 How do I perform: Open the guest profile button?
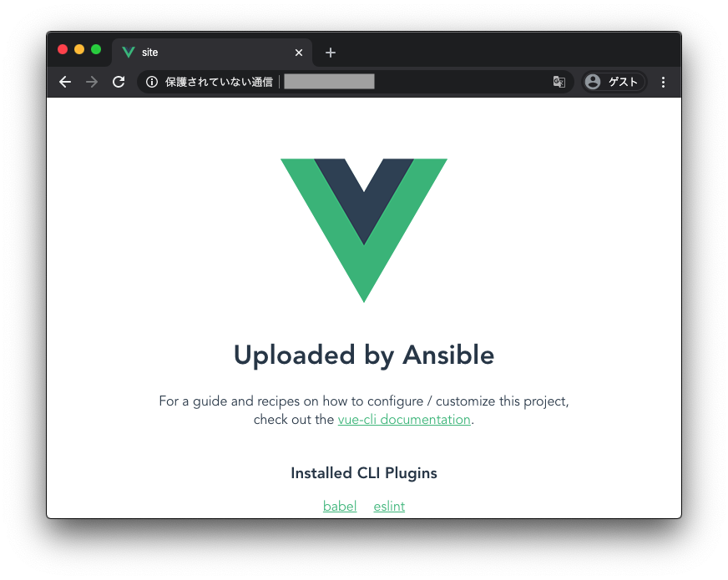[x=614, y=82]
